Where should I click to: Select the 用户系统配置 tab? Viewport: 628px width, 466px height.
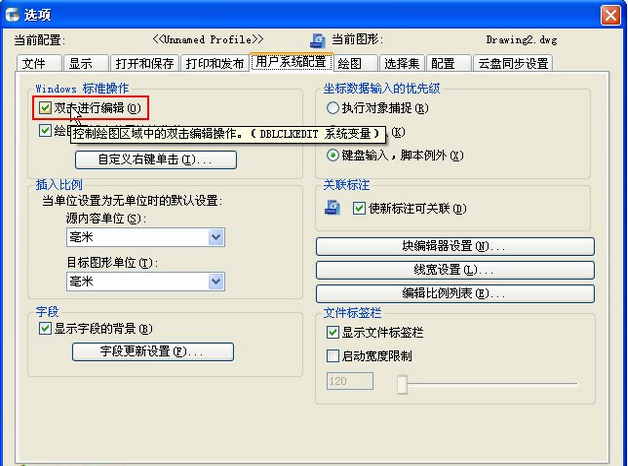[x=291, y=62]
